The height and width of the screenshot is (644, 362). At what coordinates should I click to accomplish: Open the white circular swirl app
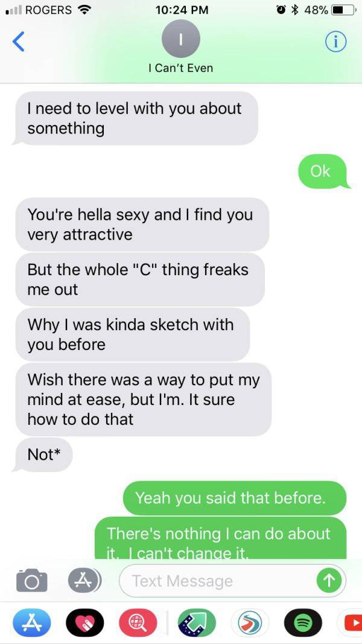pyautogui.click(x=250, y=623)
